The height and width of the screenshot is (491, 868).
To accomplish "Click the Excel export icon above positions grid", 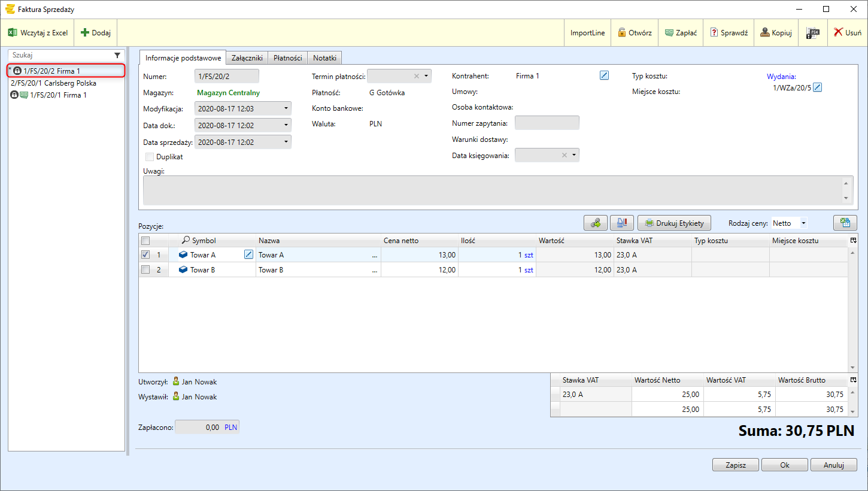I will pos(845,223).
